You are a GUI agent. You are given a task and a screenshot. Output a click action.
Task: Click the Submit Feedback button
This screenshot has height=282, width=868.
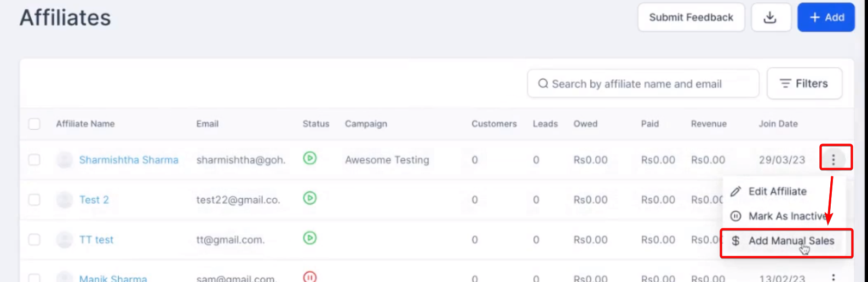(x=691, y=18)
